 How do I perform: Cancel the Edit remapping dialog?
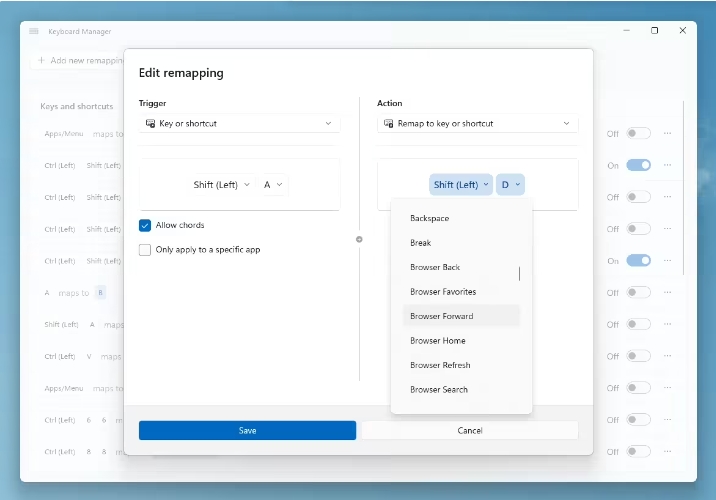469,430
